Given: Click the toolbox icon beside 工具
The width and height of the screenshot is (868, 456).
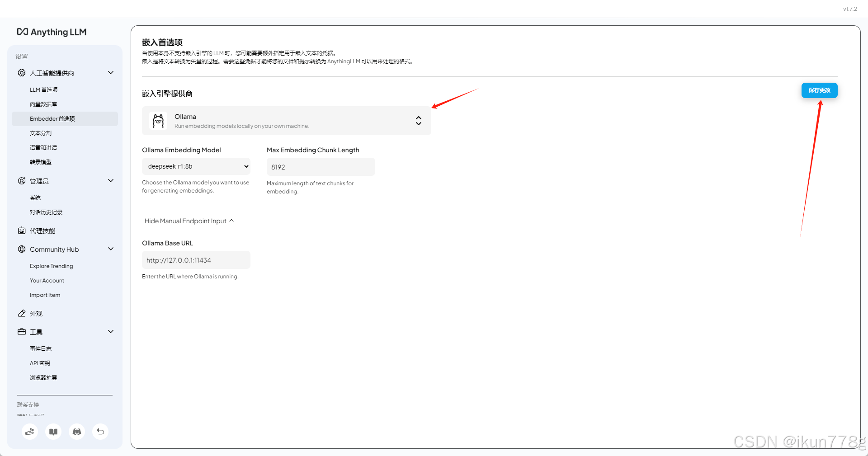Looking at the screenshot, I should pos(22,332).
